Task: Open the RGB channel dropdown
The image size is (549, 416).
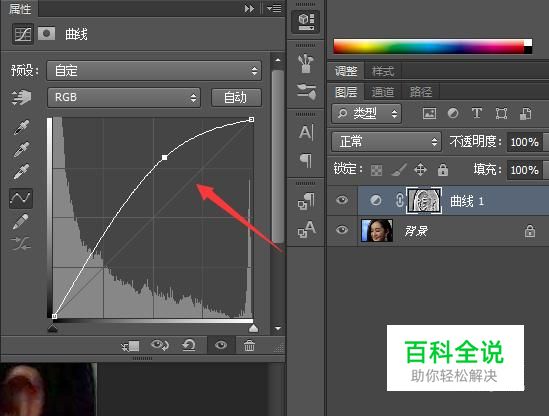Action: [124, 97]
